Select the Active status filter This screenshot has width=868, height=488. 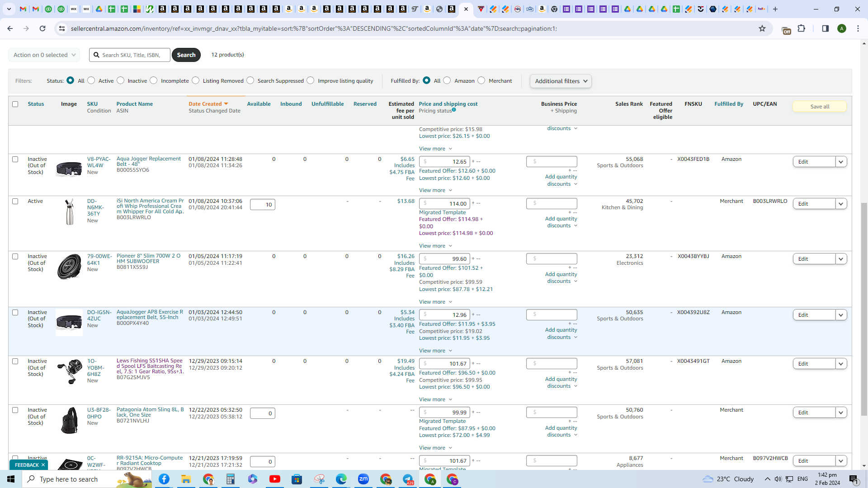point(91,80)
